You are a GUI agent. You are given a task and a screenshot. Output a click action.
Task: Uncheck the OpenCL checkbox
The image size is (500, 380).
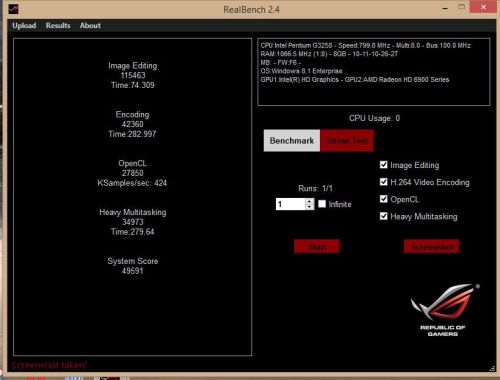pyautogui.click(x=383, y=199)
